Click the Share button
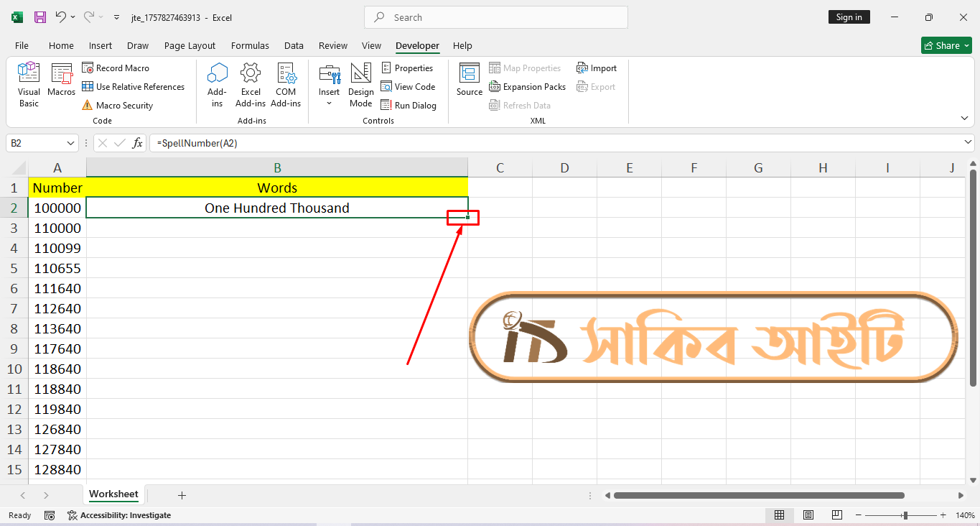 click(946, 45)
